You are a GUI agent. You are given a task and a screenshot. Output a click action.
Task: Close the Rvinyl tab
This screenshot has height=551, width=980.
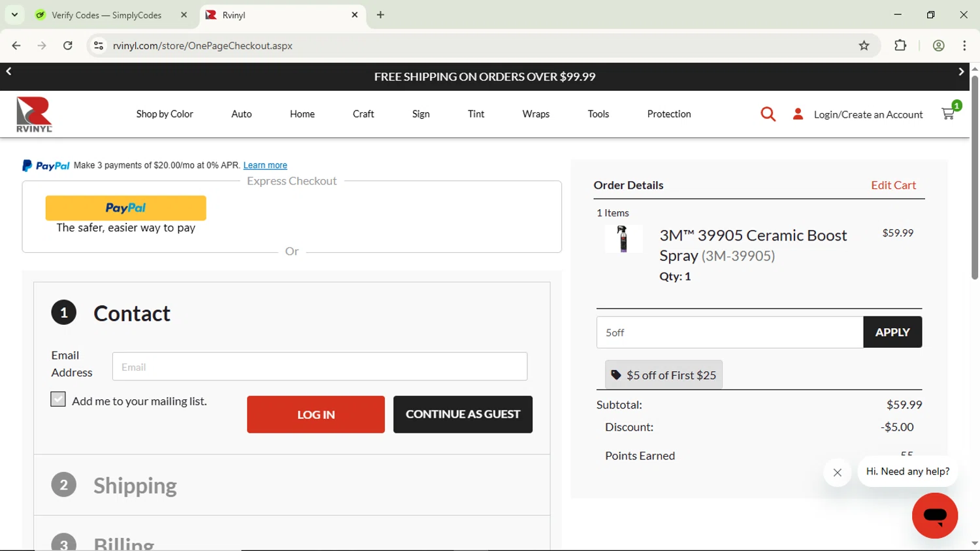(355, 15)
